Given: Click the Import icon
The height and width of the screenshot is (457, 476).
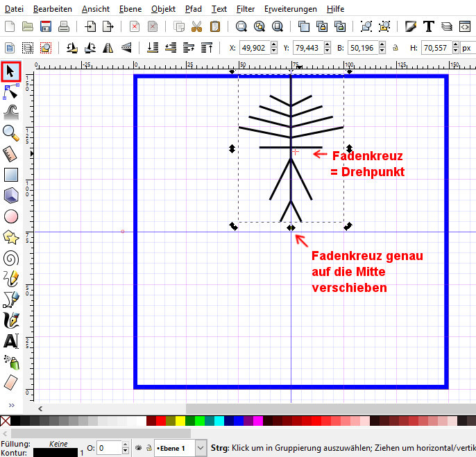Looking at the screenshot, I should (x=90, y=26).
